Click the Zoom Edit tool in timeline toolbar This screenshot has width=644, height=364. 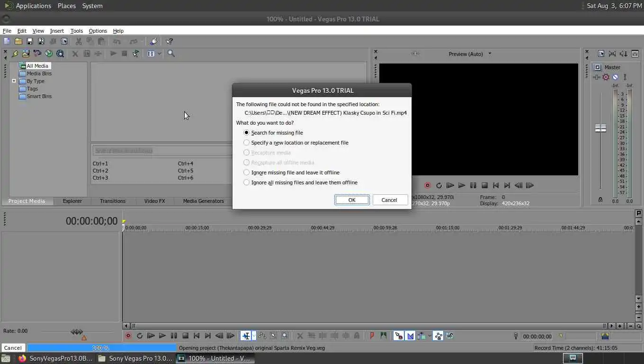[x=285, y=336]
